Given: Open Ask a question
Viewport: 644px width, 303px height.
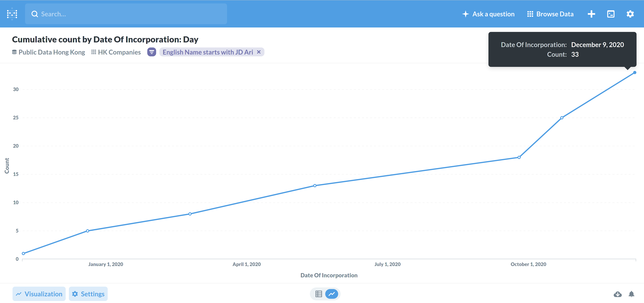Looking at the screenshot, I should point(488,14).
